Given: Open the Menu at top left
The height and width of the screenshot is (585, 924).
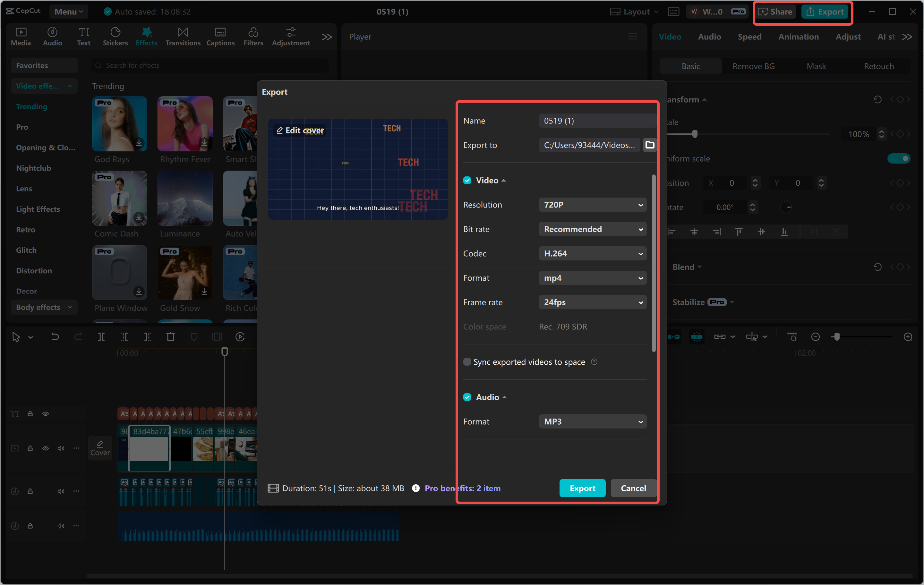Looking at the screenshot, I should (68, 12).
